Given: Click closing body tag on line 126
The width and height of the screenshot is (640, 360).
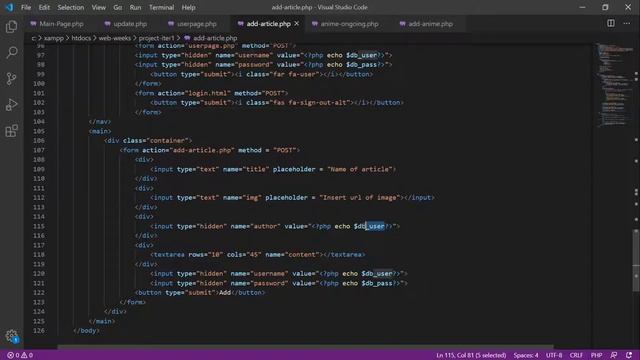Looking at the screenshot, I should tap(86, 331).
